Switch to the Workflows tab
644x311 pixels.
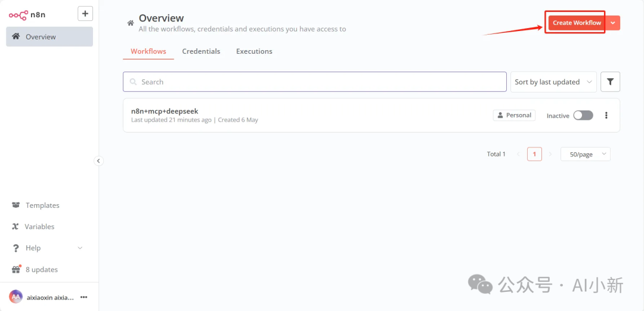tap(148, 51)
